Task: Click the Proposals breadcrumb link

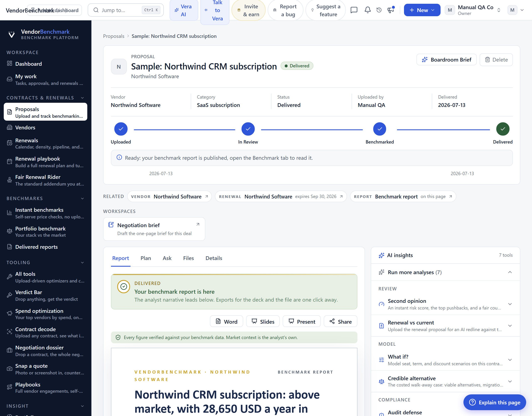Action: pos(113,36)
